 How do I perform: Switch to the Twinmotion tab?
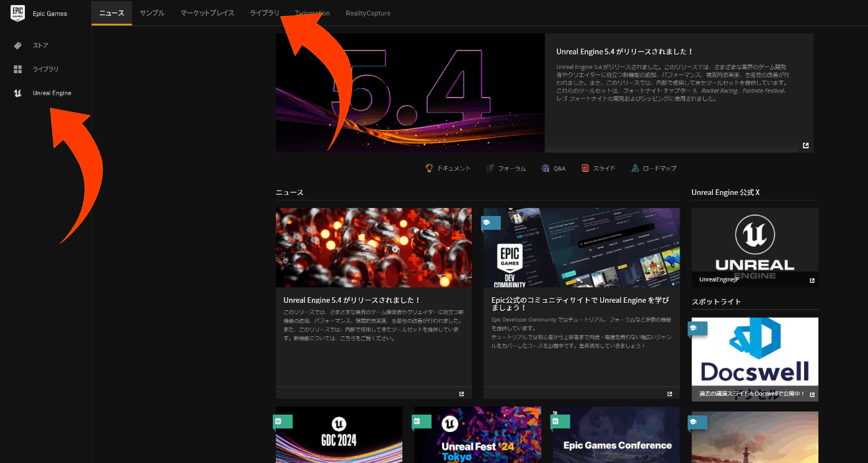[x=312, y=13]
